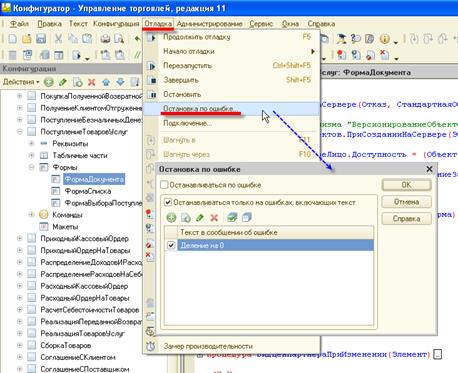
Task: Click the green add icon in the error dialog
Action: pos(171,218)
